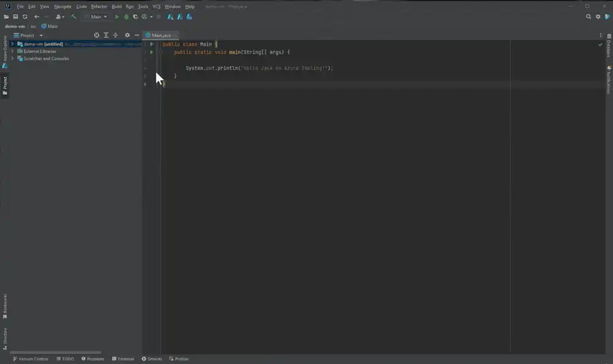
Task: Toggle the Project tool window side tab
Action: point(5,86)
